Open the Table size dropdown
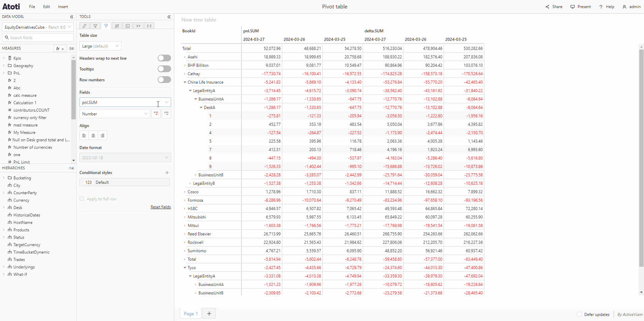 click(100, 46)
